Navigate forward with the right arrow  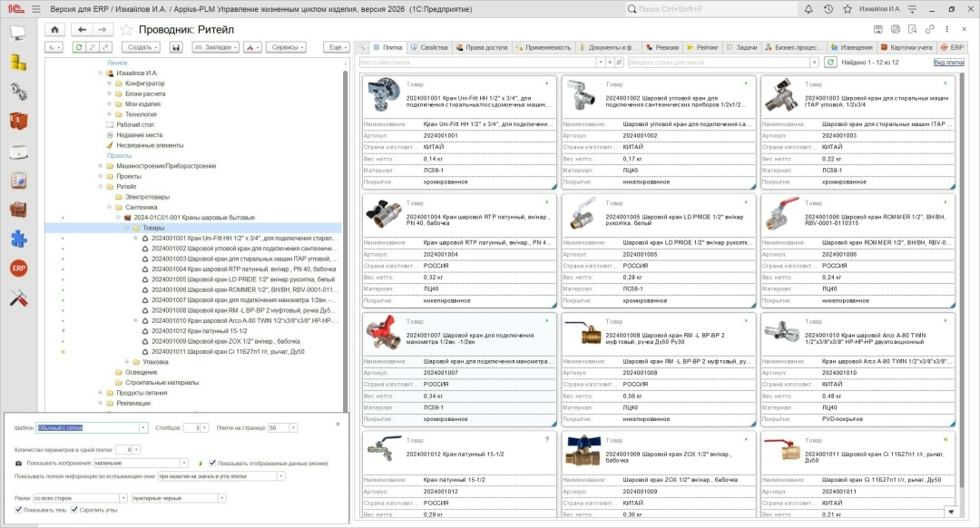[x=103, y=29]
